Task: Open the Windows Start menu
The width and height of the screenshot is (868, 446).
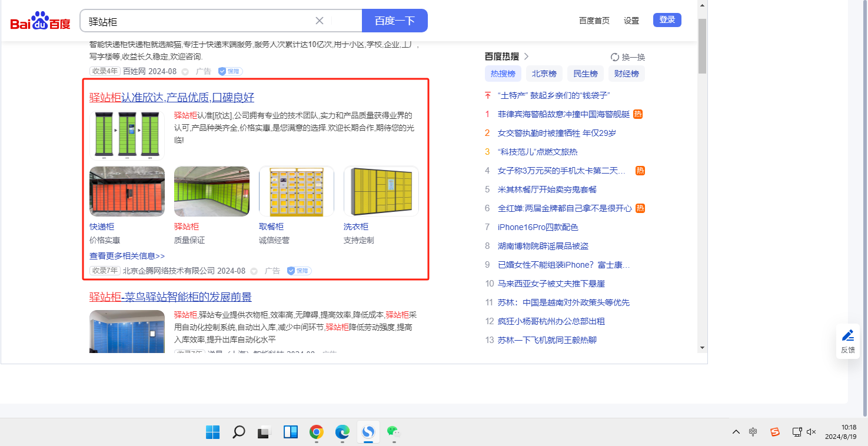Action: click(212, 432)
